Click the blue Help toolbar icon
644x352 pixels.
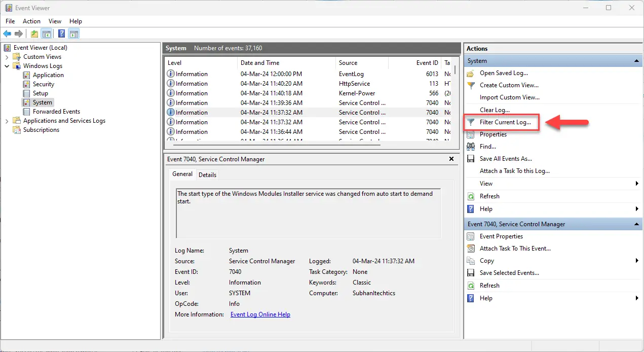tap(61, 34)
